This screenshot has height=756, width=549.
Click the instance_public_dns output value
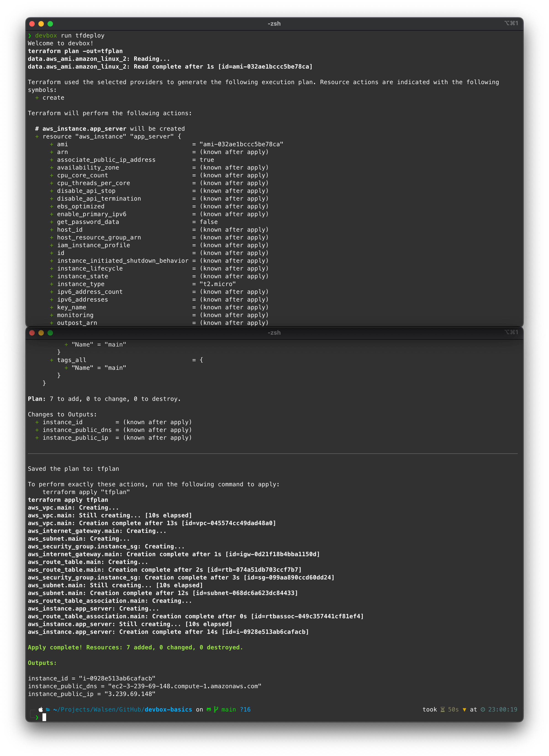[x=185, y=686]
